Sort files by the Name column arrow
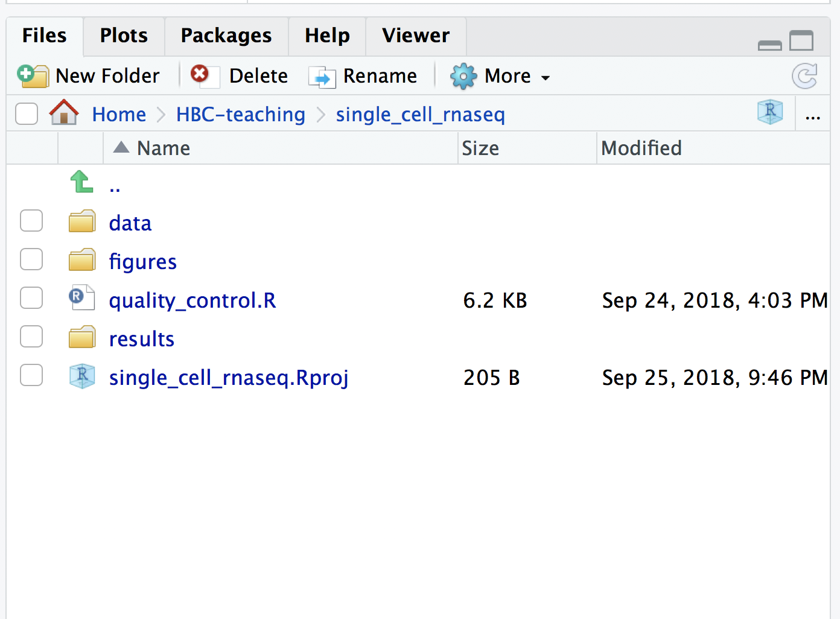Viewport: 840px width, 619px height. point(121,147)
